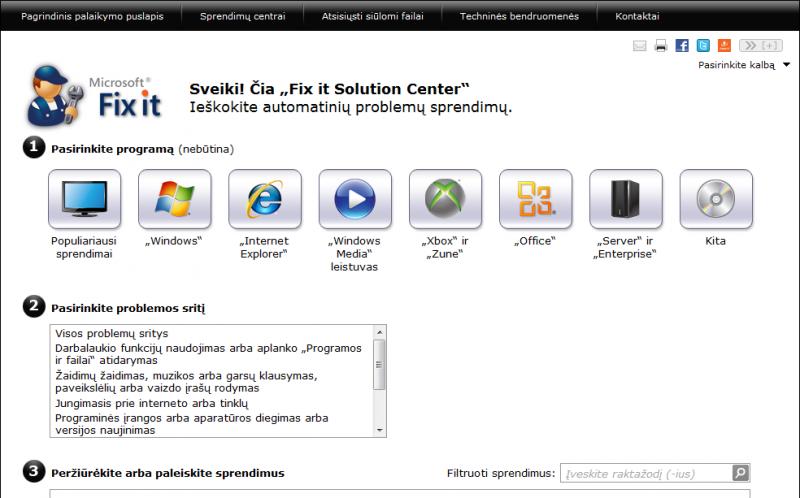Click the email envelope share icon
This screenshot has height=498, width=800.
[640, 46]
